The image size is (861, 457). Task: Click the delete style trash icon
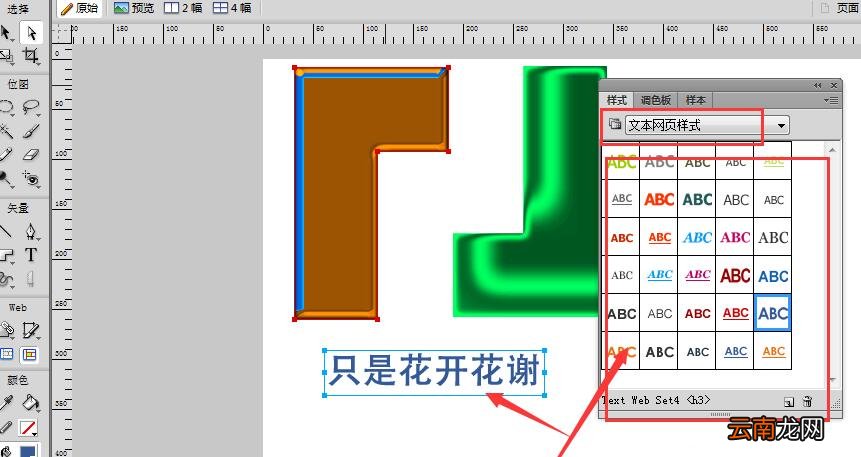click(807, 402)
